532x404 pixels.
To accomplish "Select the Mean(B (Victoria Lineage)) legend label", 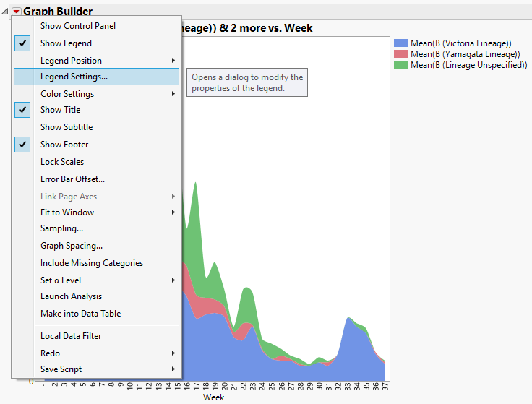I will tap(460, 43).
